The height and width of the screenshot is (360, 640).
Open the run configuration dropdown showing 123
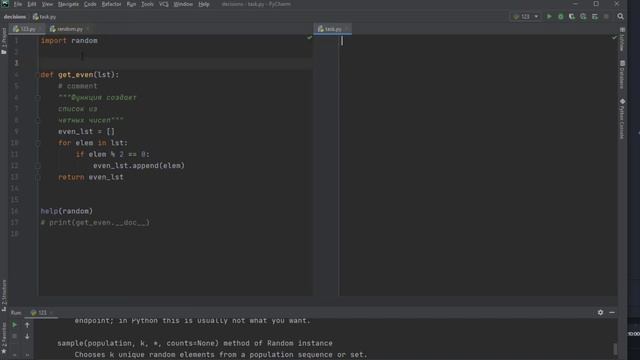[x=526, y=17]
